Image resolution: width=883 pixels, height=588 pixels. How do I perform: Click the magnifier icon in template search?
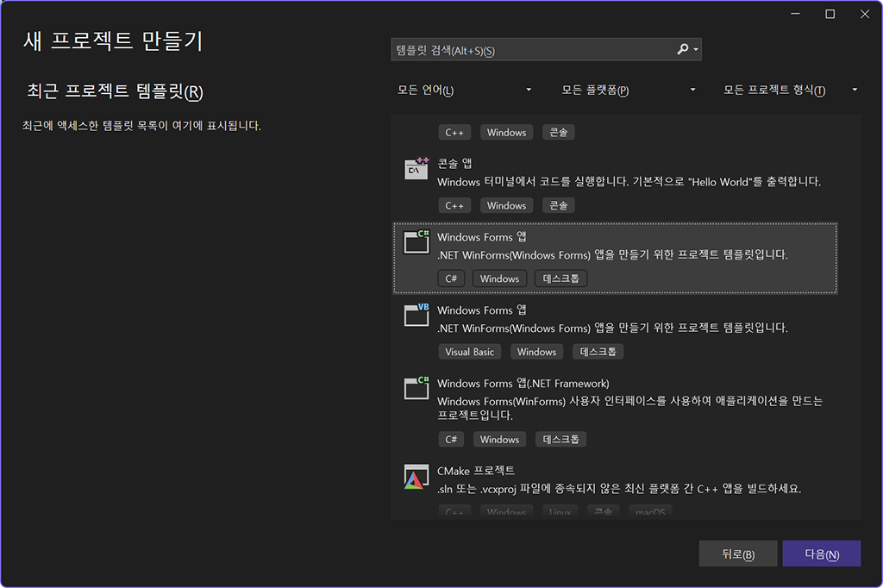click(683, 50)
